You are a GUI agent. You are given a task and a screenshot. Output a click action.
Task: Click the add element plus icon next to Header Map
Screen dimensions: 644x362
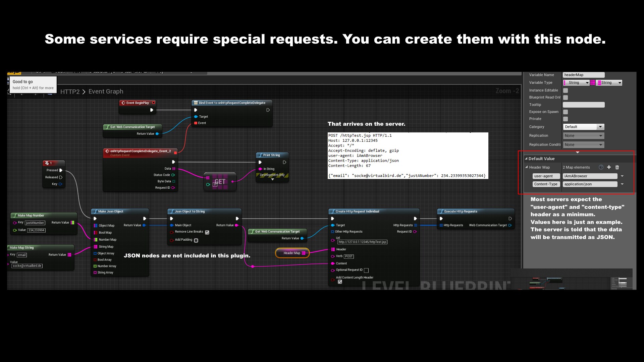609,167
